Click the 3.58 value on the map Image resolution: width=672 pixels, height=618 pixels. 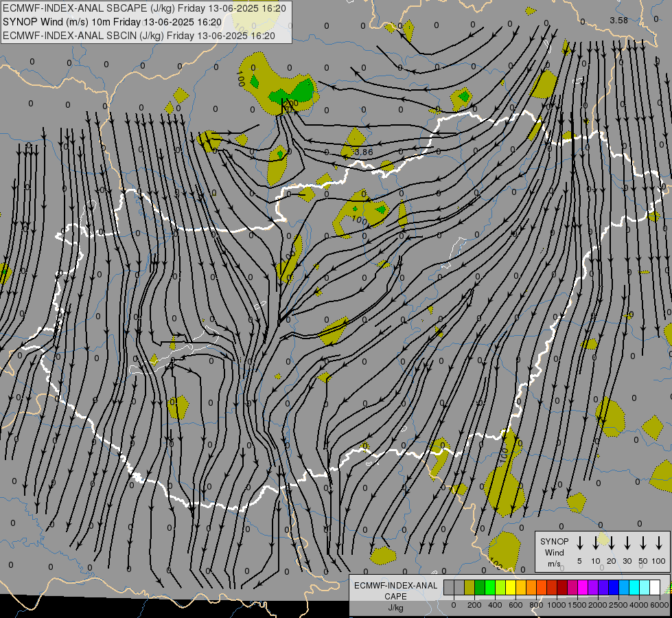click(618, 20)
